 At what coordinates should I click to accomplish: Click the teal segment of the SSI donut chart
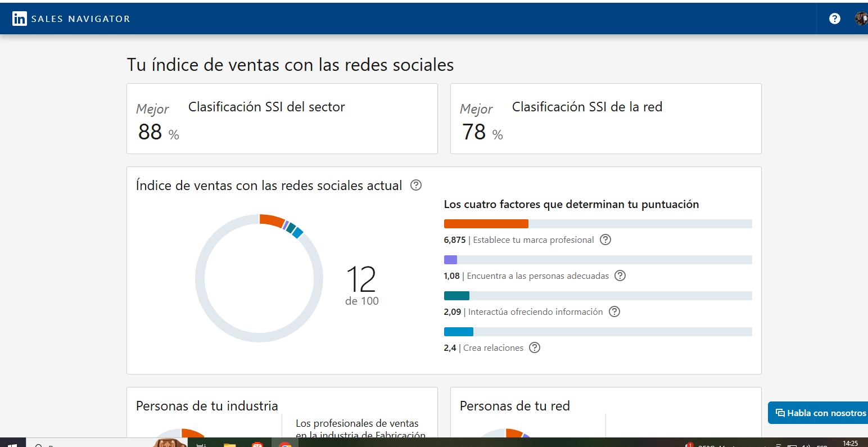(291, 227)
